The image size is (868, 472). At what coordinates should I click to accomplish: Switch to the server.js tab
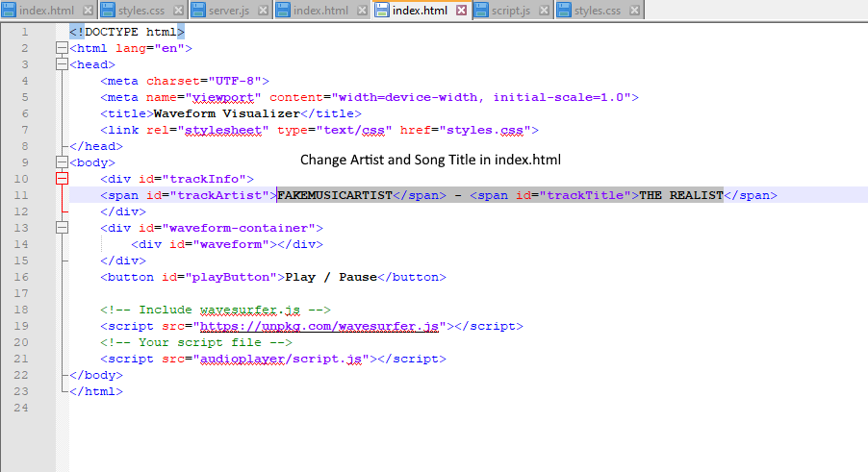pyautogui.click(x=230, y=11)
